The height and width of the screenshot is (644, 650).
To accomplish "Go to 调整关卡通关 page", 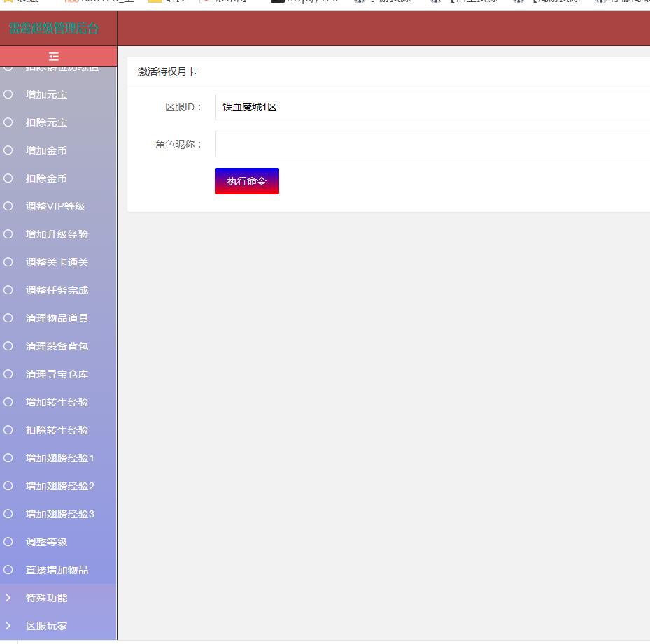I will pyautogui.click(x=57, y=262).
